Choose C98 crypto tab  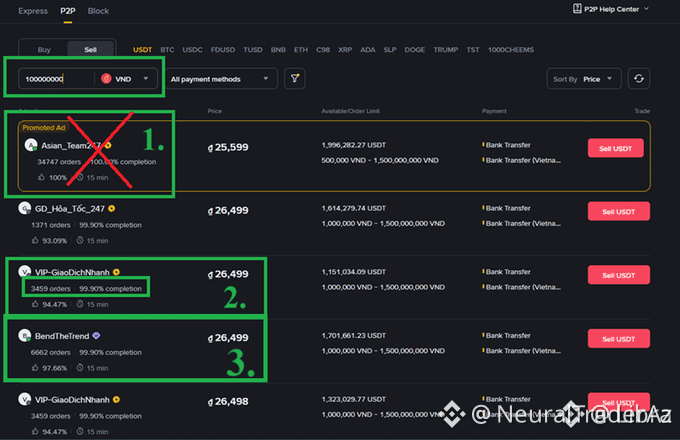pyautogui.click(x=323, y=49)
